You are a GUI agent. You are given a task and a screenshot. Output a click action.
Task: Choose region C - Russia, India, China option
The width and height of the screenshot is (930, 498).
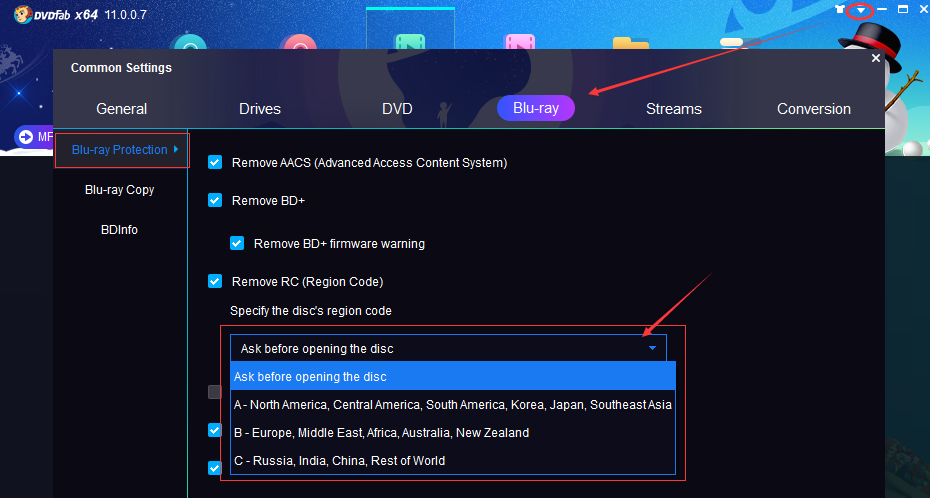(x=453, y=461)
